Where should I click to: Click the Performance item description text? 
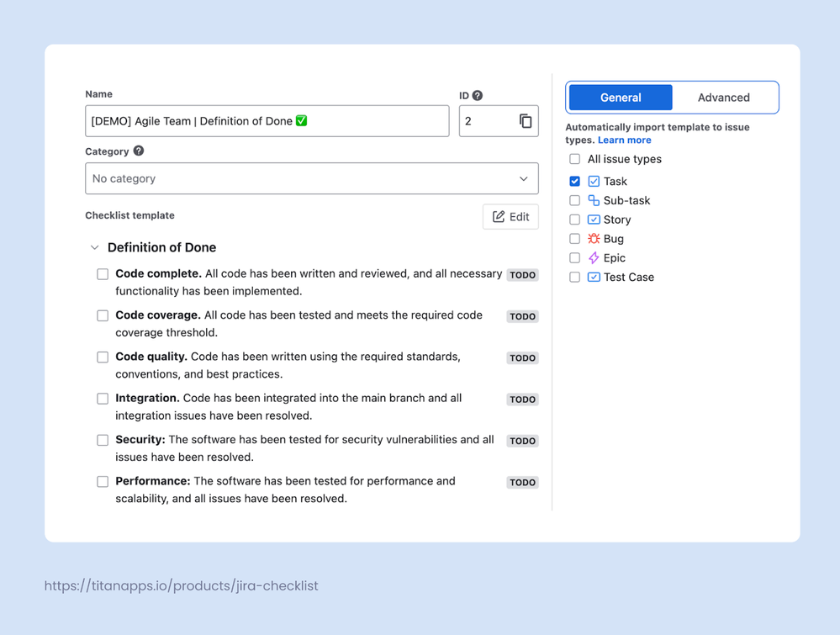[285, 489]
